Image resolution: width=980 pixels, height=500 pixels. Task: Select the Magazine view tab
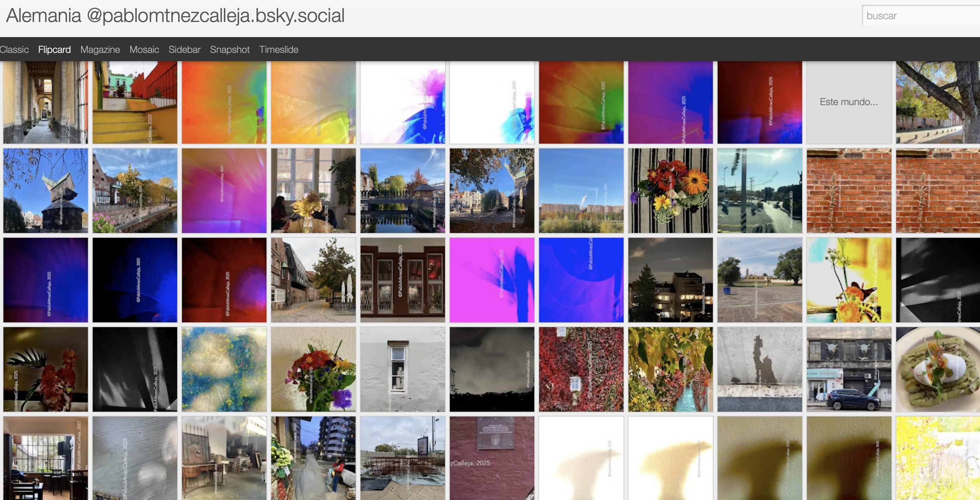coord(100,49)
